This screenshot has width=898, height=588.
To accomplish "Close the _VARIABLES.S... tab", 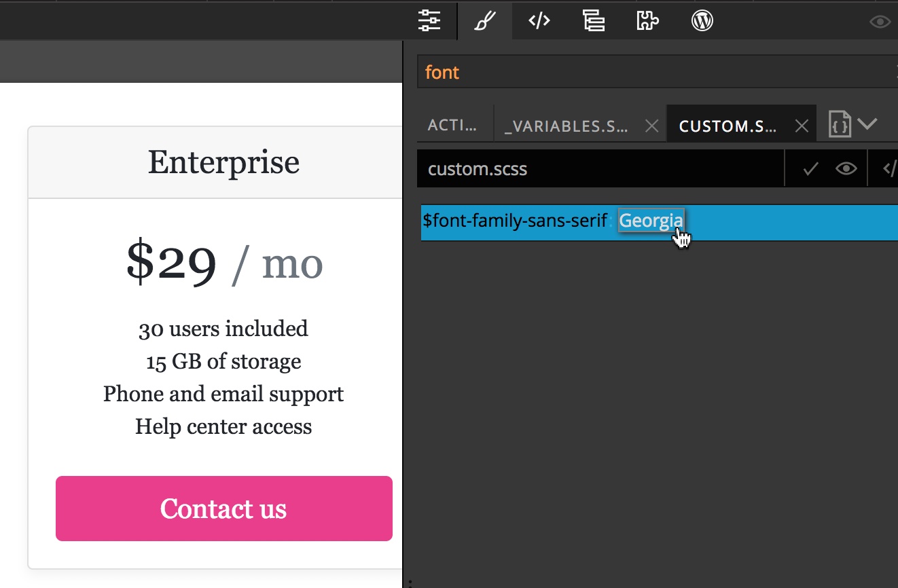I will pyautogui.click(x=651, y=126).
